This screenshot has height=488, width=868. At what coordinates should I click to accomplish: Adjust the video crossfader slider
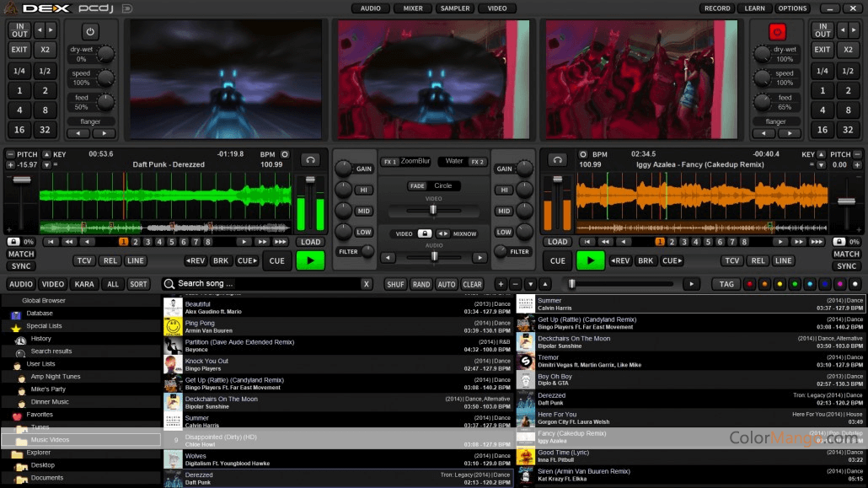pos(433,209)
